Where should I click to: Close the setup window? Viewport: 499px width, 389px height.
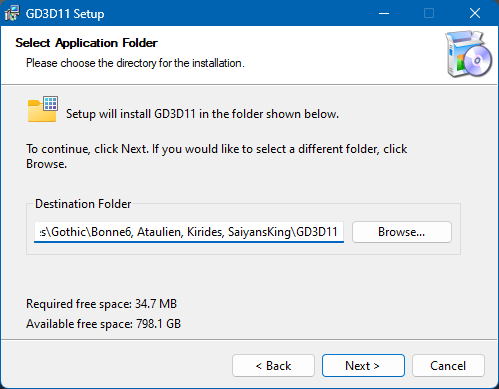tap(475, 13)
